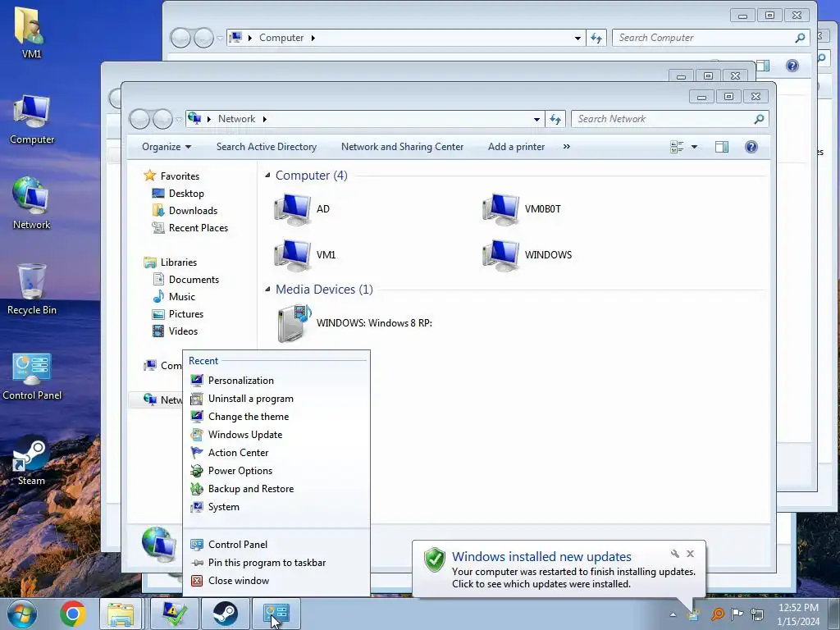Expand Network address bar history dropdown
840x630 pixels.
(536, 120)
